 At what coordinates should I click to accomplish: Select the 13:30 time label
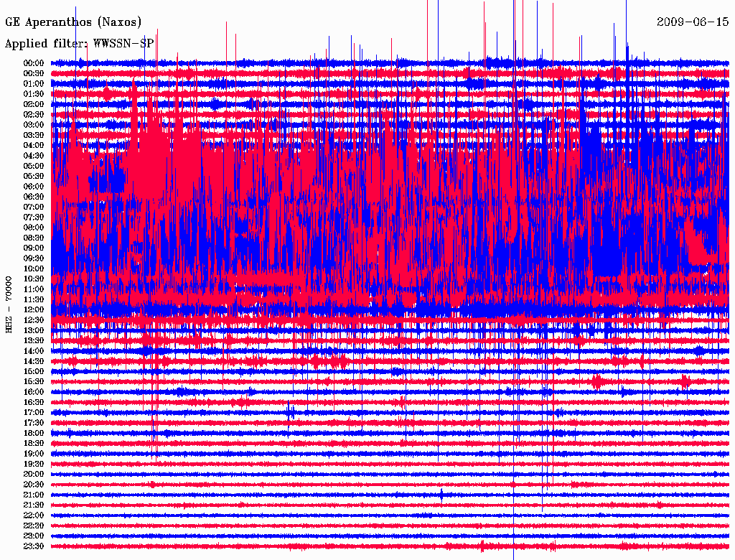(x=34, y=341)
